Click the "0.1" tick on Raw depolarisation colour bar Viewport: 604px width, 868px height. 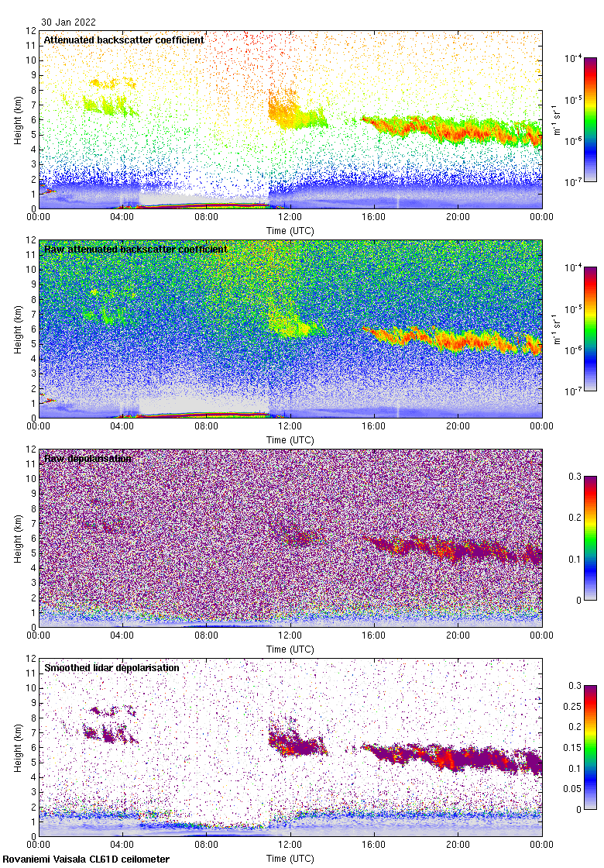click(x=575, y=559)
